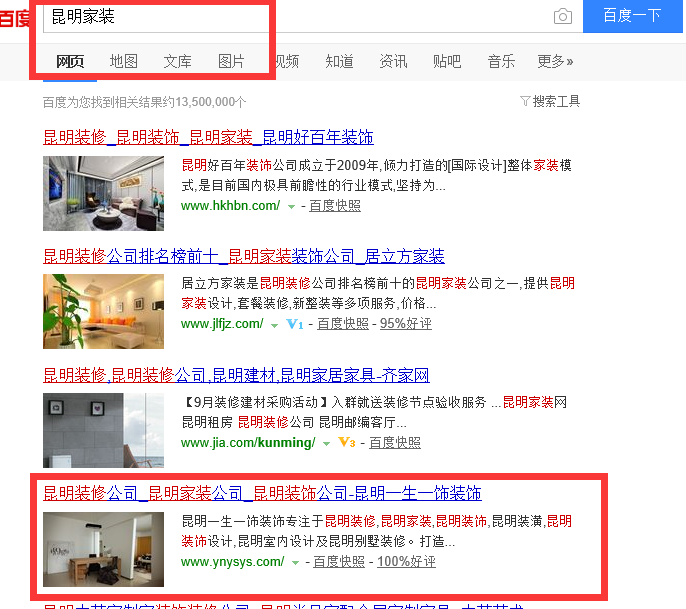Open the 更多» menu

[555, 61]
